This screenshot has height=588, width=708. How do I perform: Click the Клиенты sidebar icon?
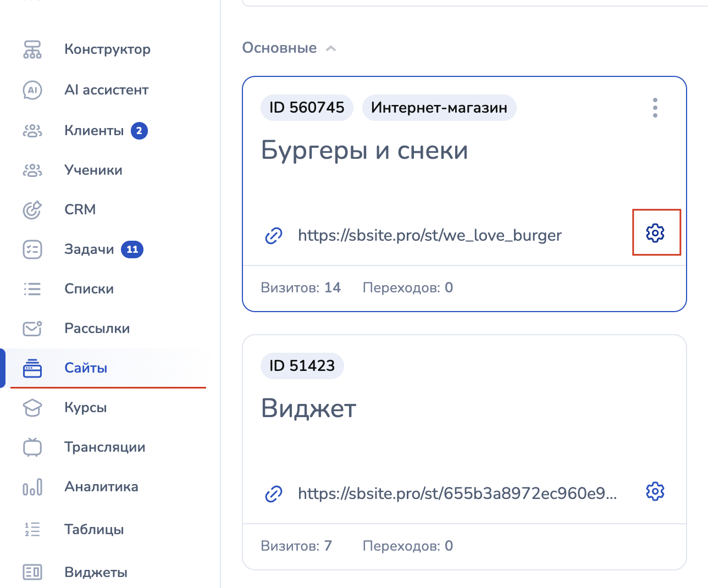tap(32, 131)
